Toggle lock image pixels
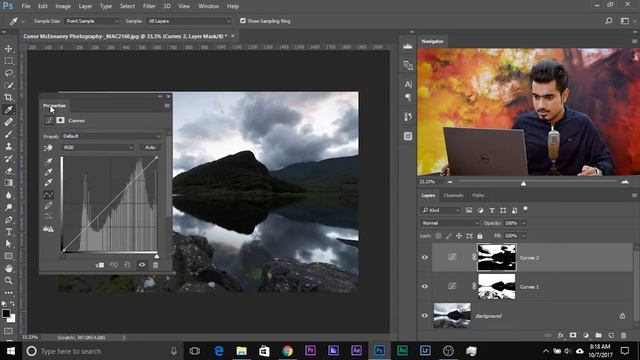 coord(449,236)
